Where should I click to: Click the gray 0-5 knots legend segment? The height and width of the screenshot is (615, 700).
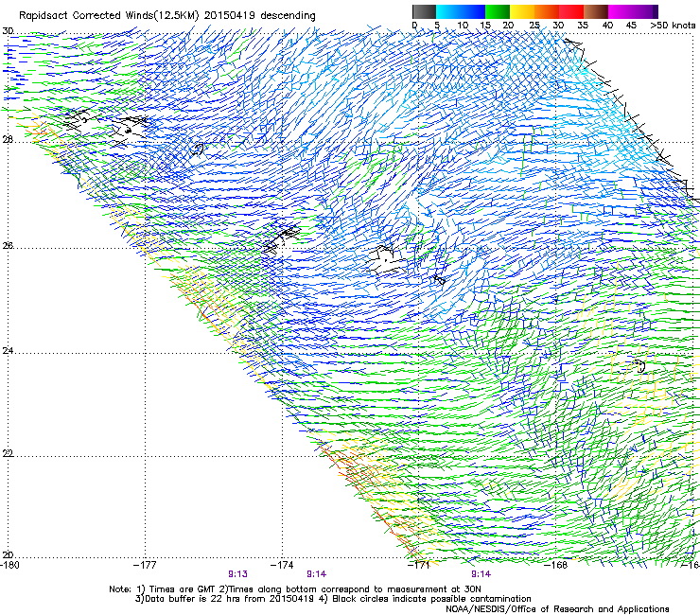click(424, 11)
